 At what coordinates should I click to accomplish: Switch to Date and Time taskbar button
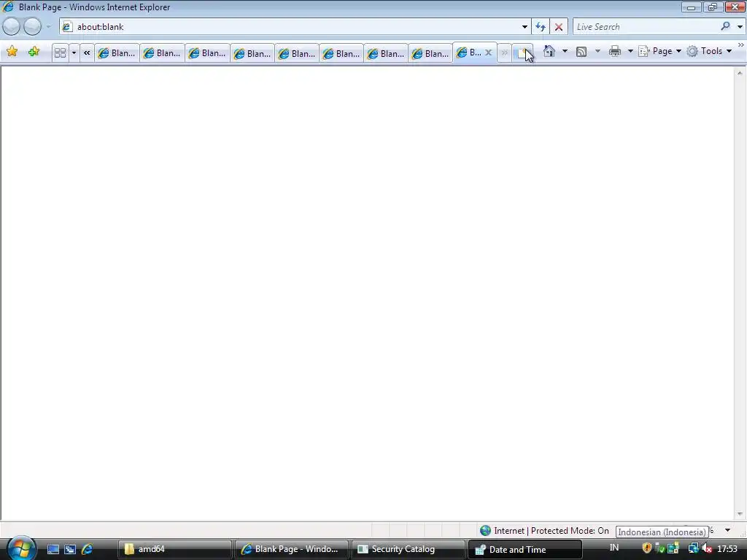pyautogui.click(x=525, y=550)
